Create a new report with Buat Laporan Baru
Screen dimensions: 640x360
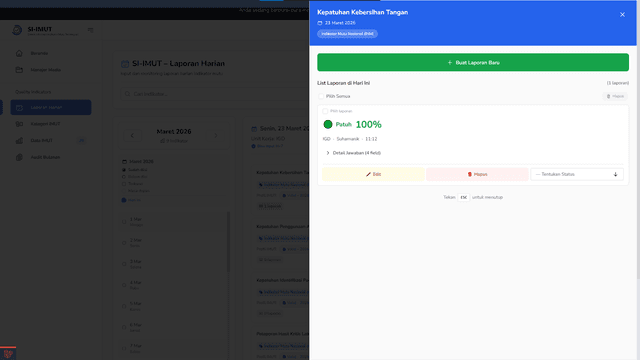(x=473, y=62)
